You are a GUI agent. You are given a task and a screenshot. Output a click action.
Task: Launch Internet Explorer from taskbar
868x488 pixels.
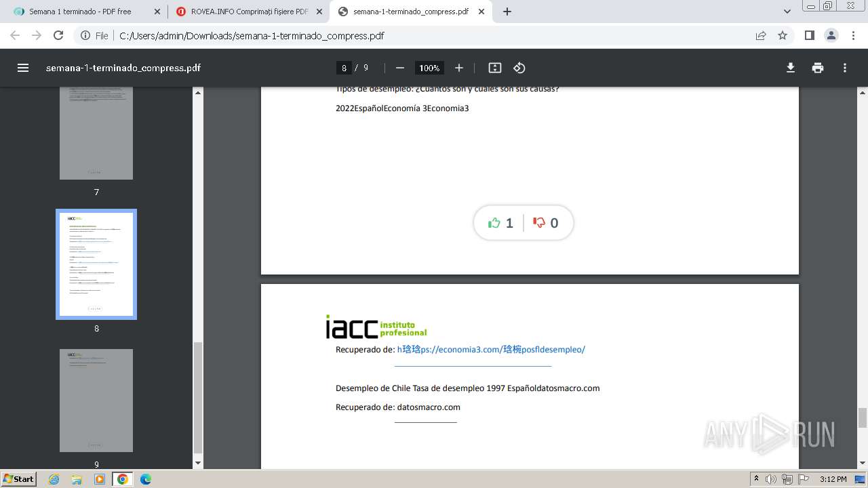click(x=54, y=479)
